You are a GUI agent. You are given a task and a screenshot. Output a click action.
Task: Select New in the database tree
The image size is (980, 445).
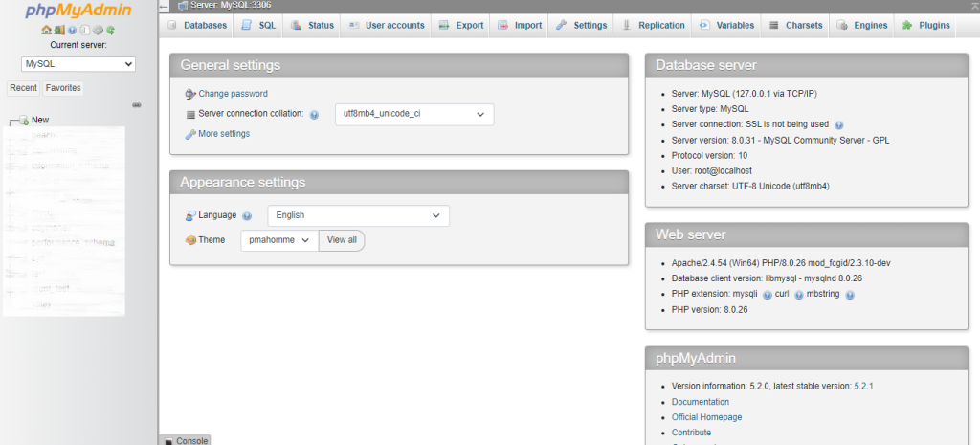point(39,120)
